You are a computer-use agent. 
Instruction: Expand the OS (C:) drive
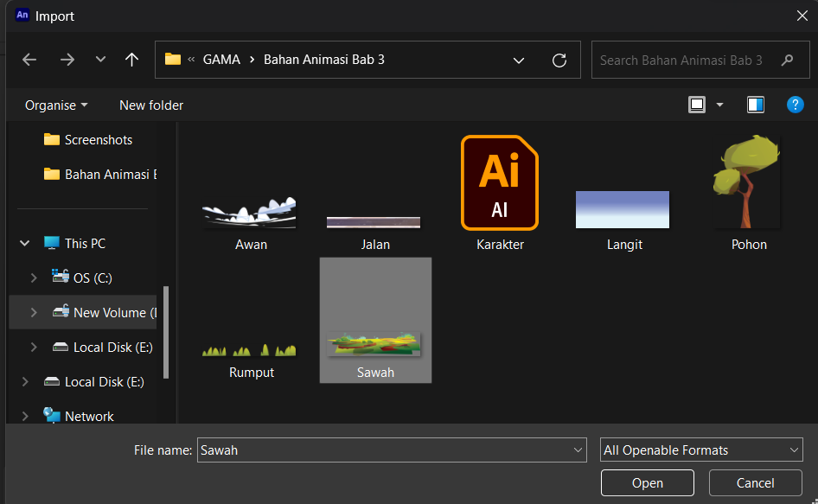(x=34, y=278)
